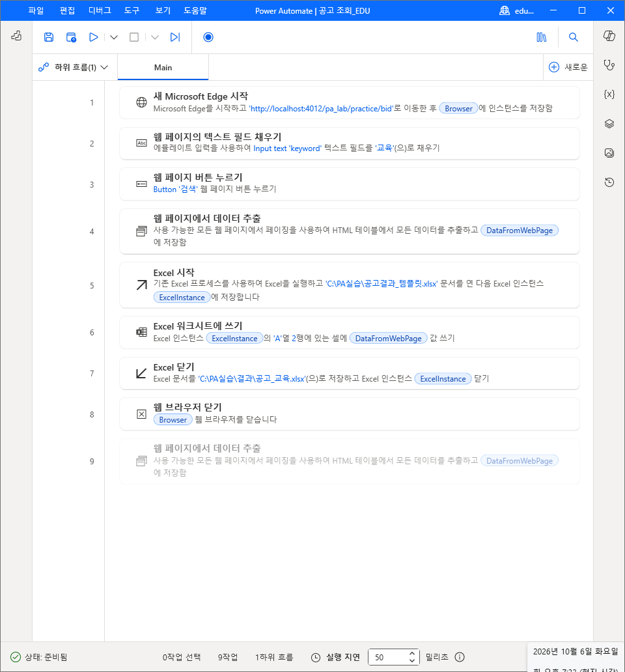This screenshot has height=672, width=625.
Task: Open the 편집 menu
Action: pyautogui.click(x=67, y=10)
